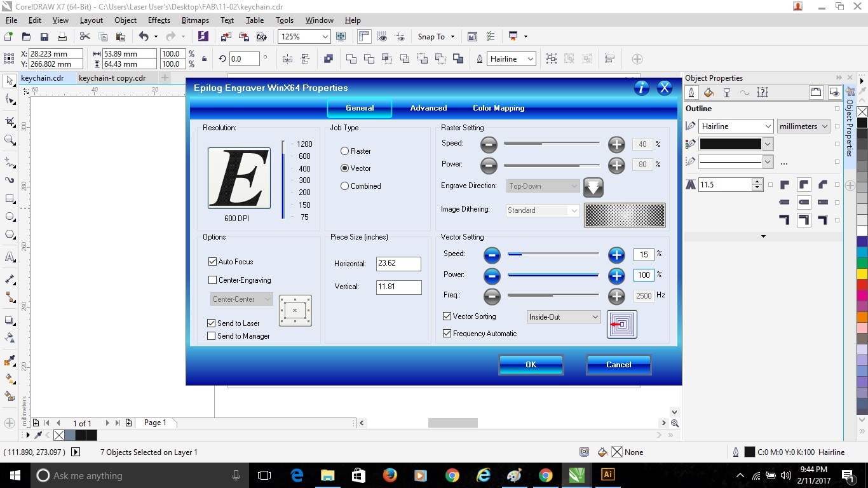Open the Inside-Out vector sorting dropdown
The image size is (868, 488).
click(564, 316)
